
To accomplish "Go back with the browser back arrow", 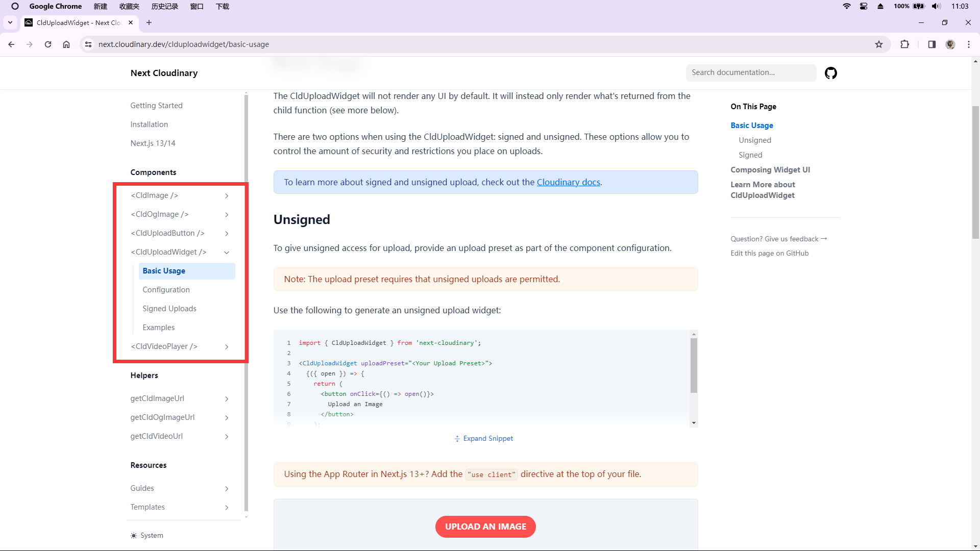I will coord(11,44).
